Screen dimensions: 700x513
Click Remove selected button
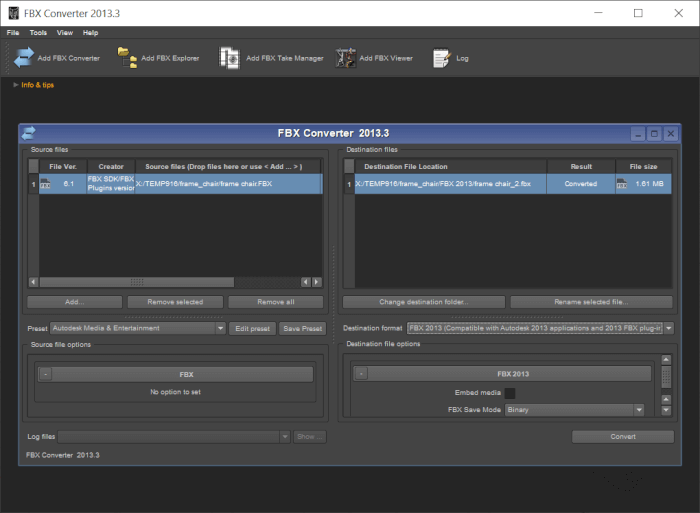(175, 302)
